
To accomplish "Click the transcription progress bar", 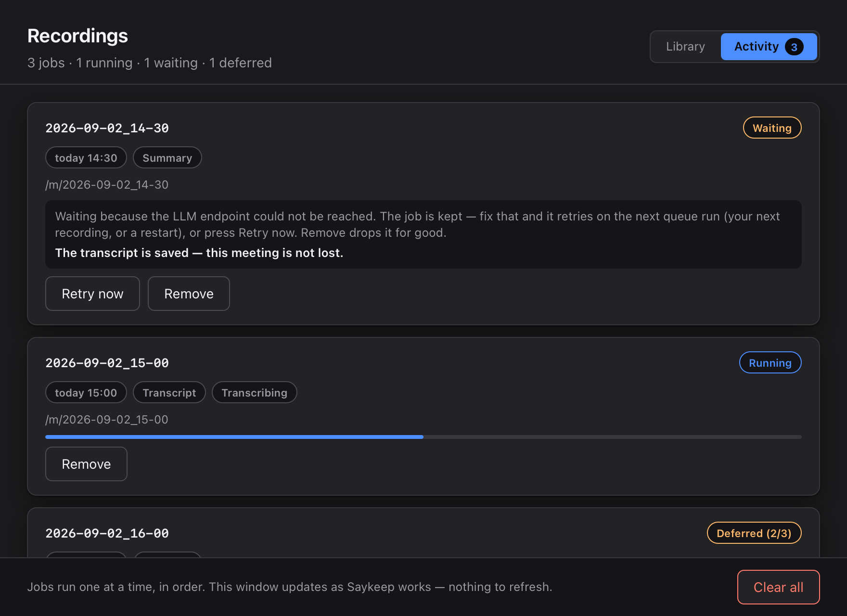I will click(x=423, y=437).
